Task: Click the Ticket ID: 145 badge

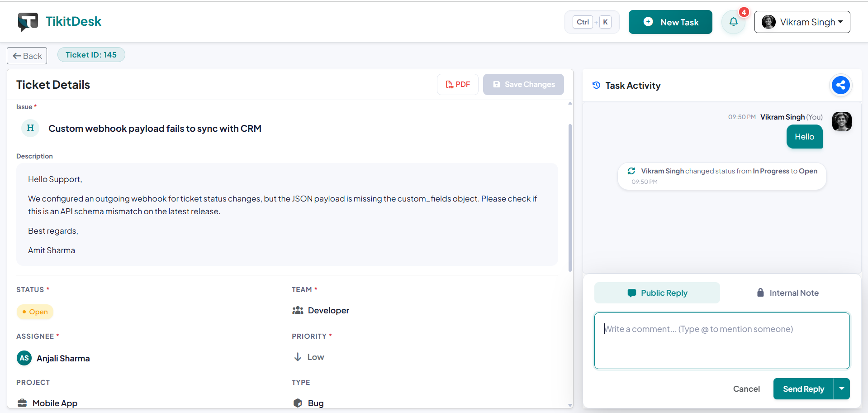Action: point(91,55)
